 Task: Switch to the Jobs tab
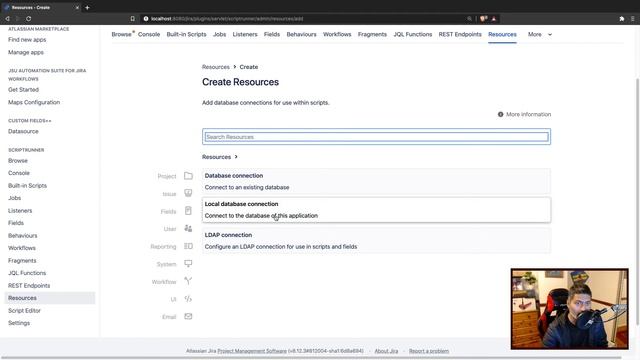coord(219,34)
